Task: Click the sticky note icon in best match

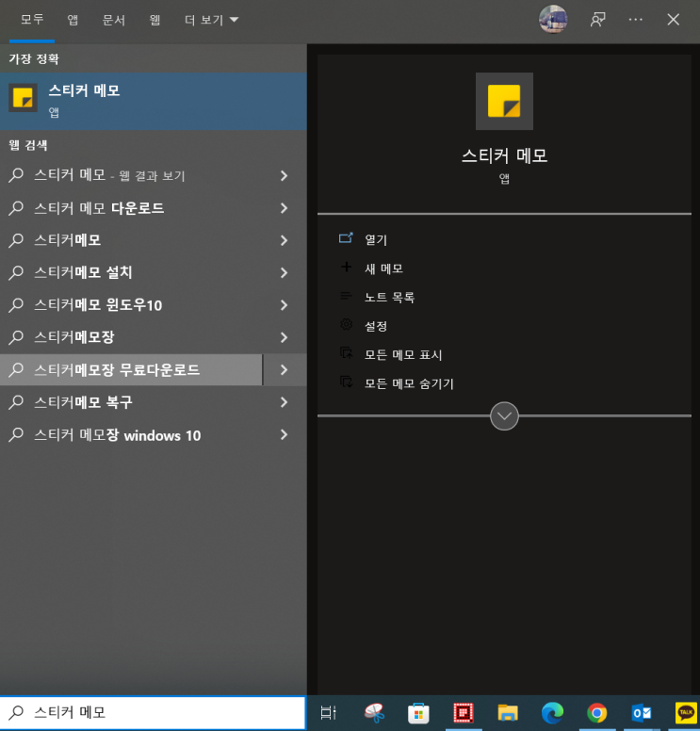Action: [23, 98]
